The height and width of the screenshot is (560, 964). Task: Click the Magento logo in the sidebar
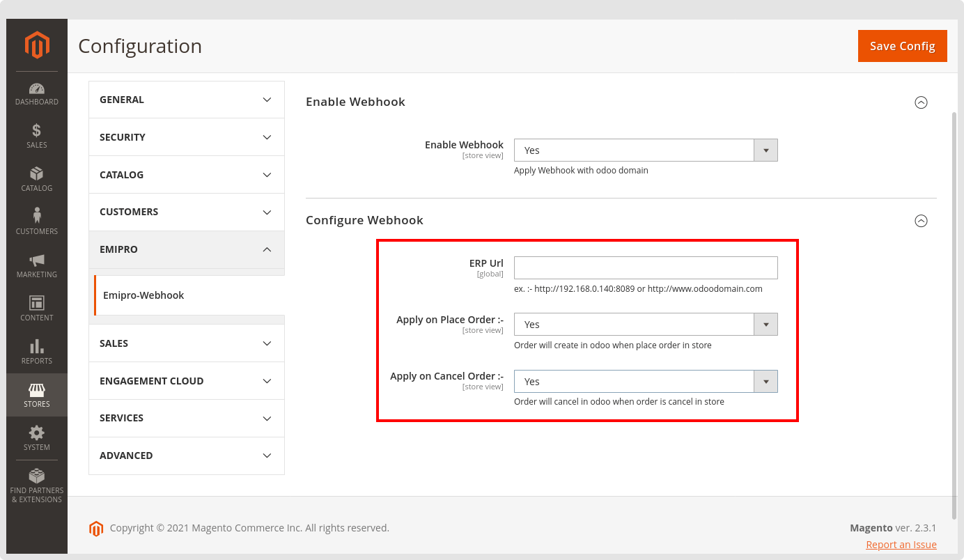point(37,45)
